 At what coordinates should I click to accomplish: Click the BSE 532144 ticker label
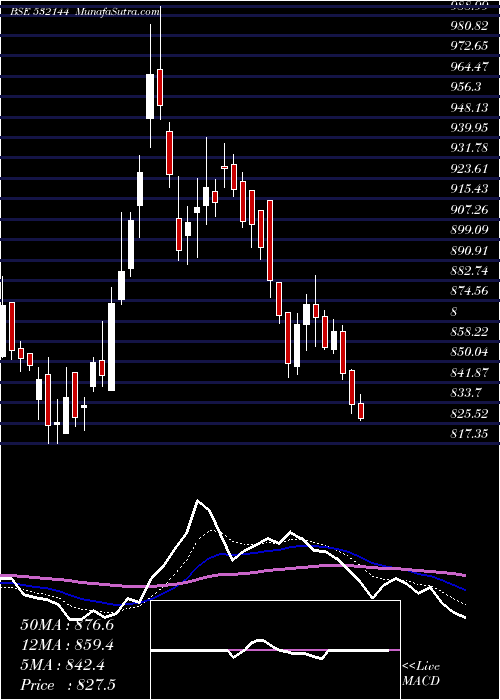click(x=40, y=12)
